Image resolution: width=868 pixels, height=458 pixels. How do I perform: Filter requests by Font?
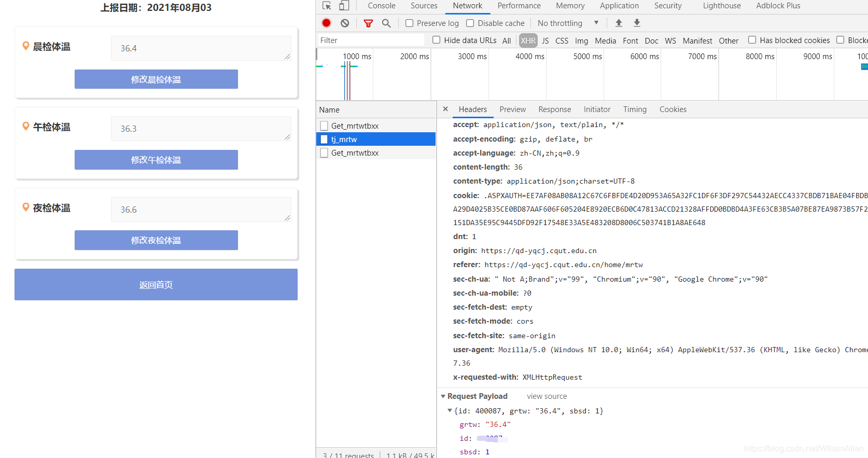[631, 40]
